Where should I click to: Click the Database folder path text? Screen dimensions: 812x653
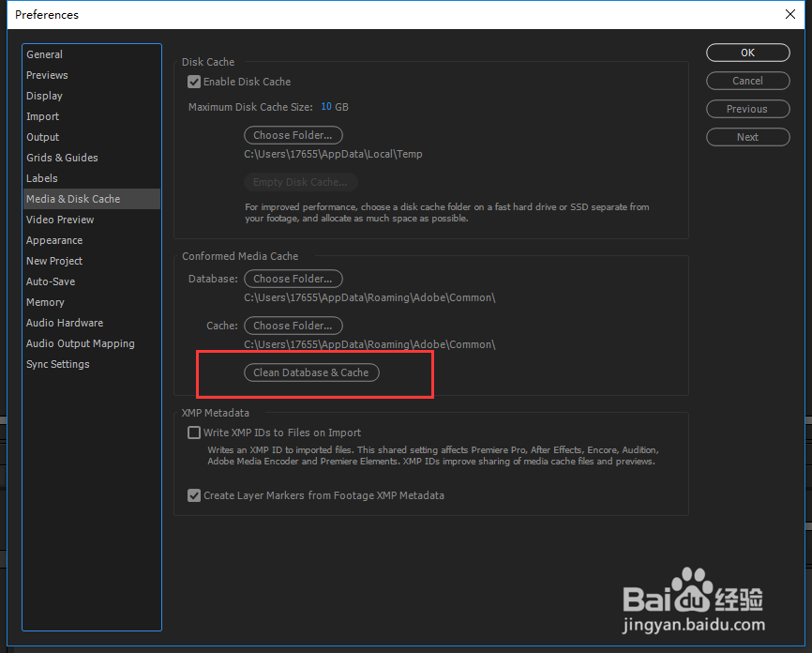coord(369,297)
